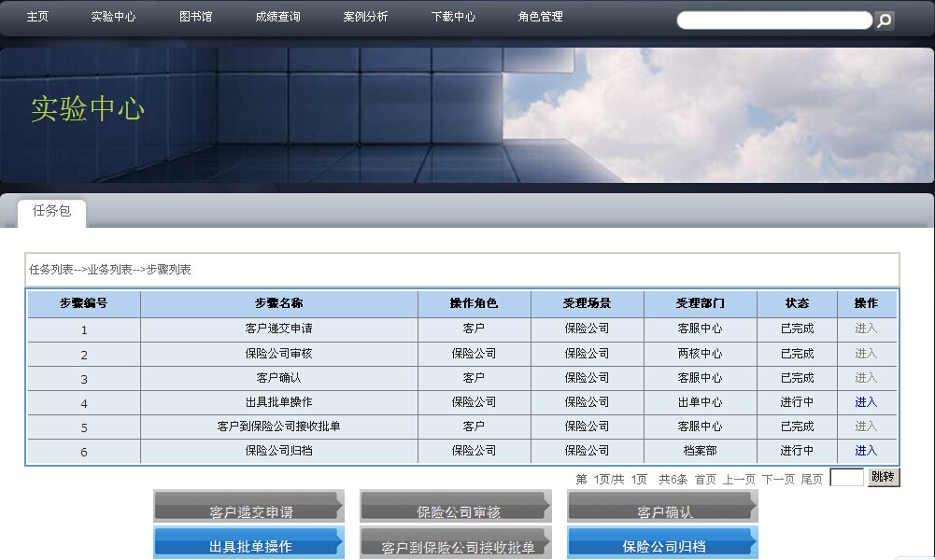
Task: Click the 跳转 page jump button
Action: coord(883,477)
